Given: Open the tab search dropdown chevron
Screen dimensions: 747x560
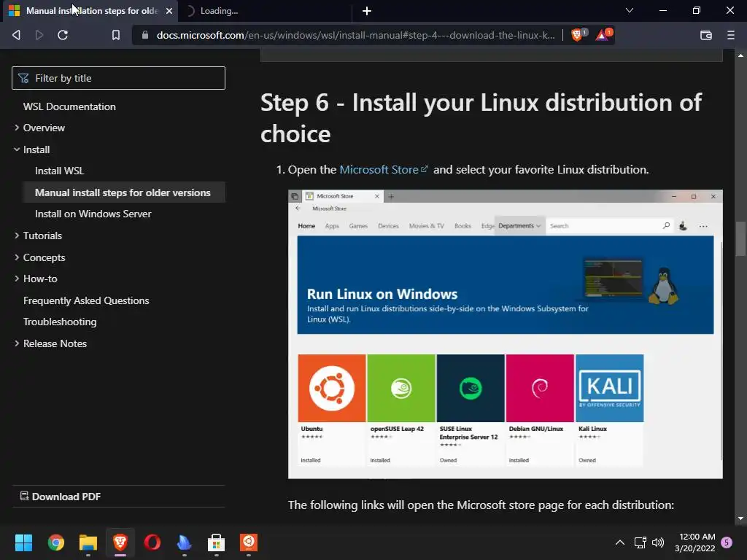Looking at the screenshot, I should (630, 10).
